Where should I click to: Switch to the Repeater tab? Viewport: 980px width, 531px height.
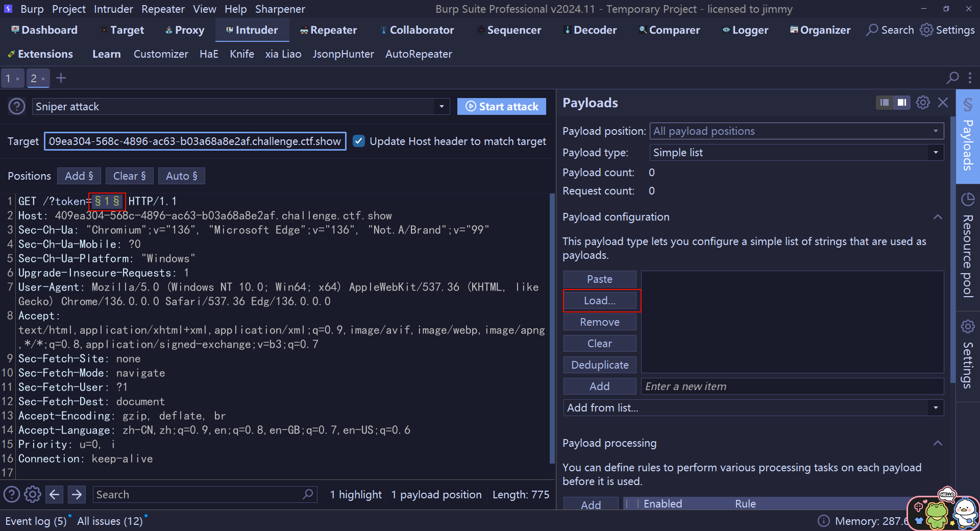click(x=329, y=30)
